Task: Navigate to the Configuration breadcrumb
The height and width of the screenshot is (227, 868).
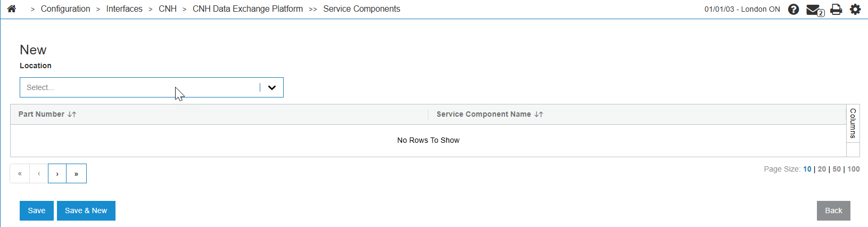Action: tap(65, 9)
